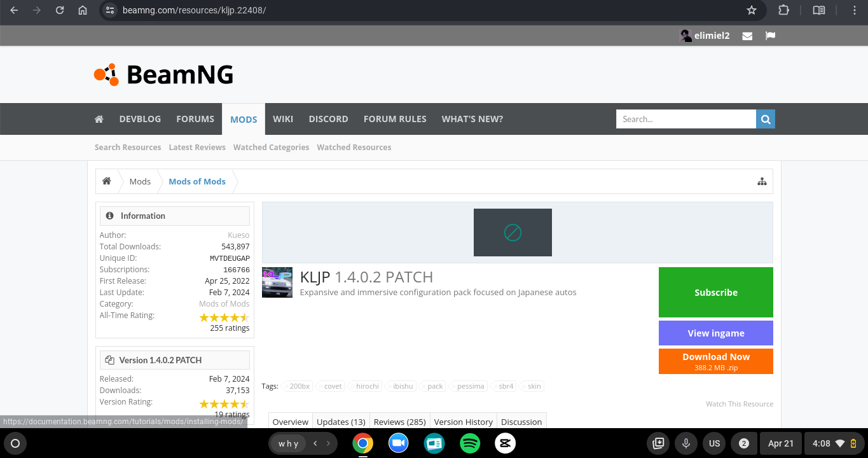Open the DEVBLOG menu item

[140, 119]
